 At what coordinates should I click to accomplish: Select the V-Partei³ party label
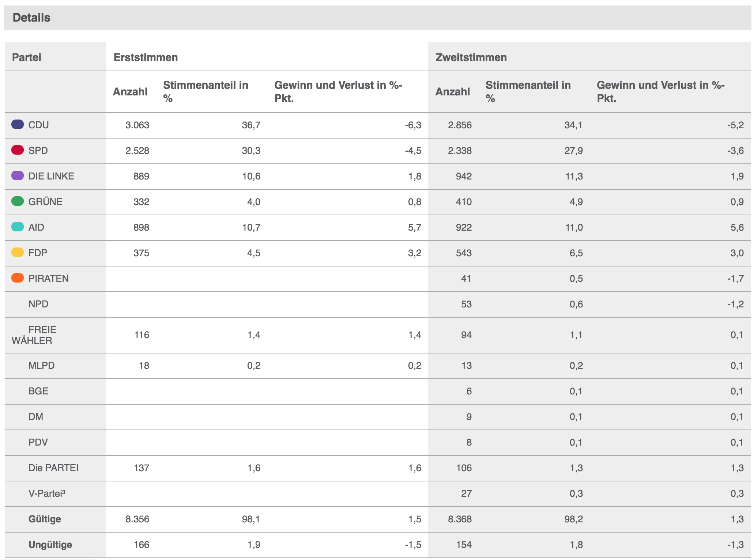point(47,493)
